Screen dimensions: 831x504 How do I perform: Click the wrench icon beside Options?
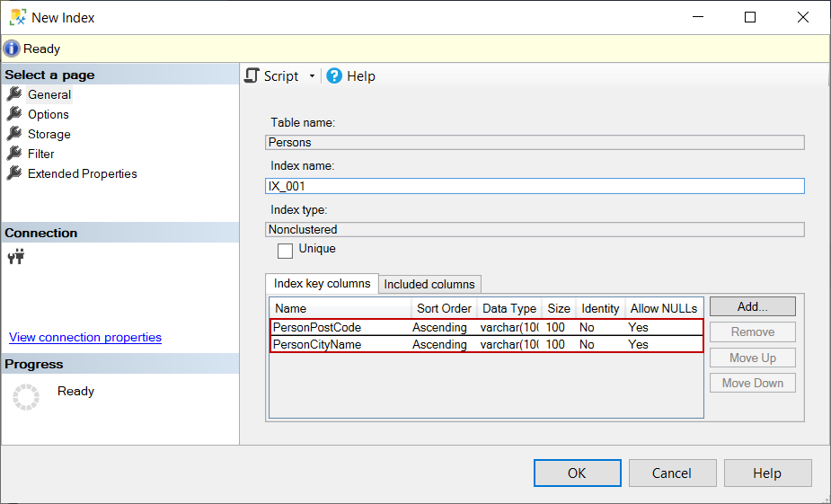point(14,114)
